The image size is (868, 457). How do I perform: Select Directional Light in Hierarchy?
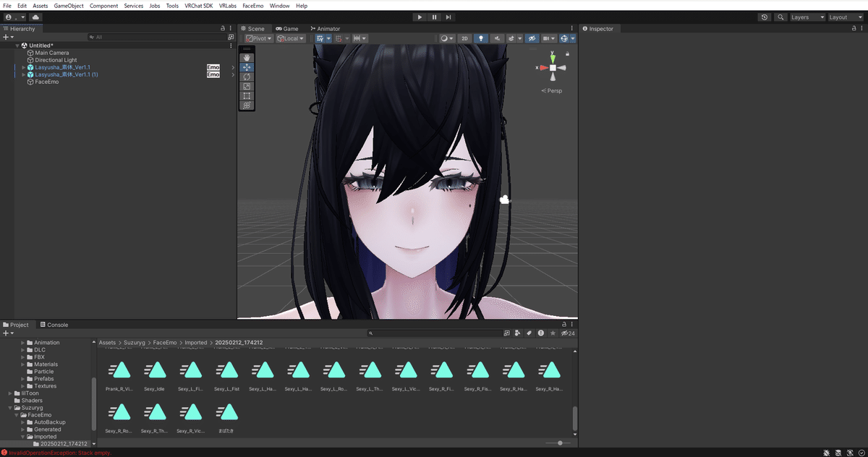56,60
